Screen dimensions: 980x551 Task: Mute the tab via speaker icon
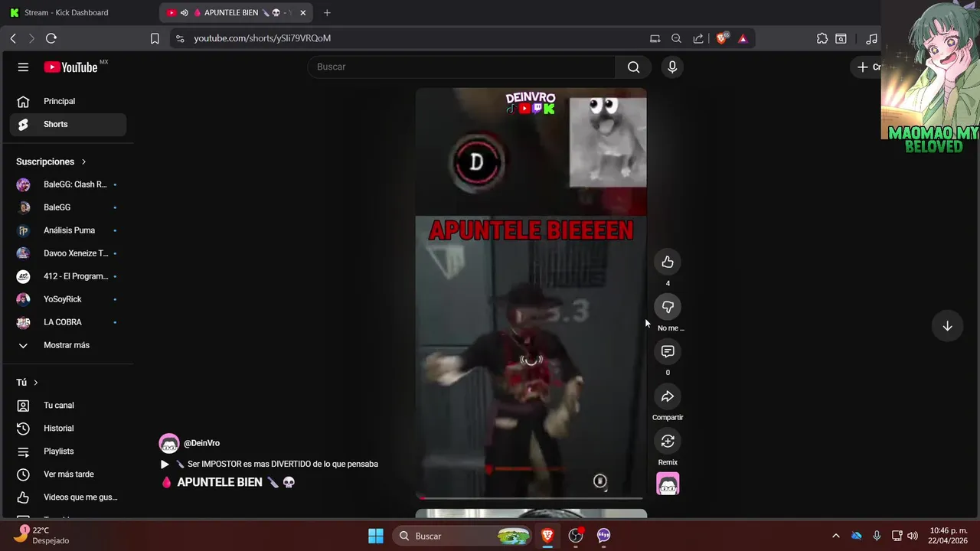[x=184, y=13]
